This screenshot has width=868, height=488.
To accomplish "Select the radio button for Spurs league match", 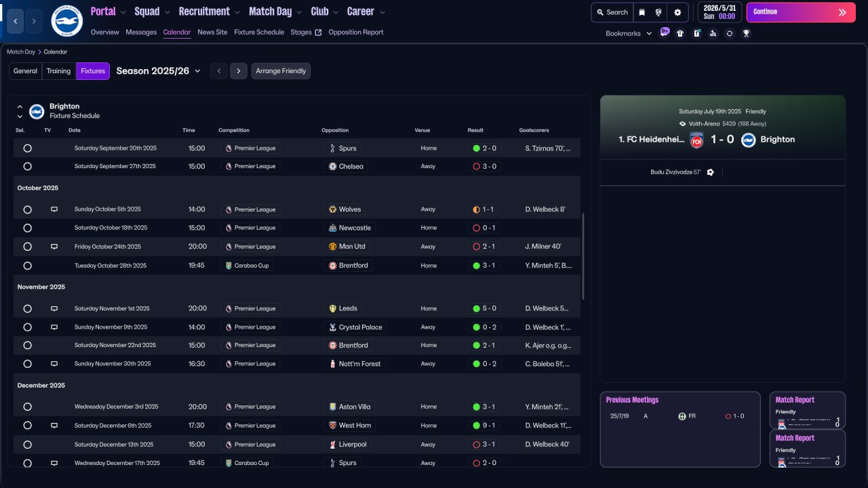I will pyautogui.click(x=27, y=148).
